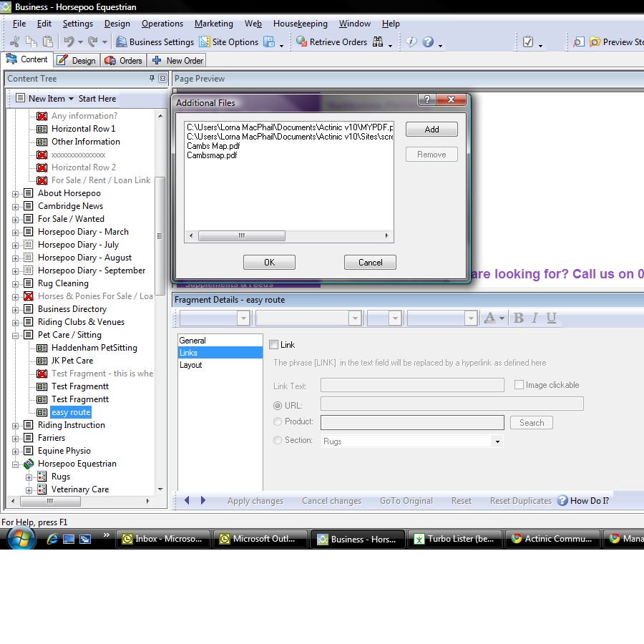Screen dimensions: 644x644
Task: Click the file list horizontal scrollbar thumb
Action: click(x=241, y=235)
